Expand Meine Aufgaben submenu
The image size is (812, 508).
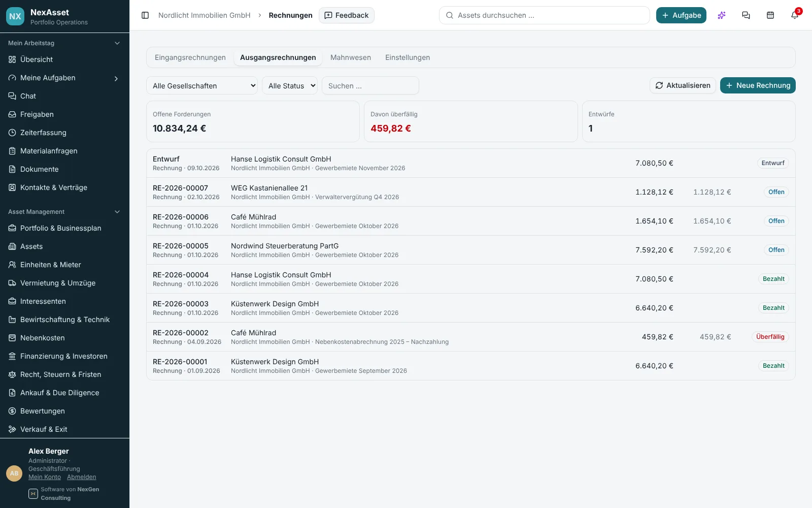point(116,78)
